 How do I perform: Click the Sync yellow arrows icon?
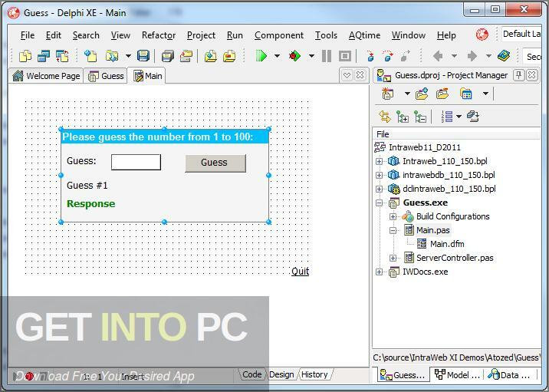coord(385,117)
